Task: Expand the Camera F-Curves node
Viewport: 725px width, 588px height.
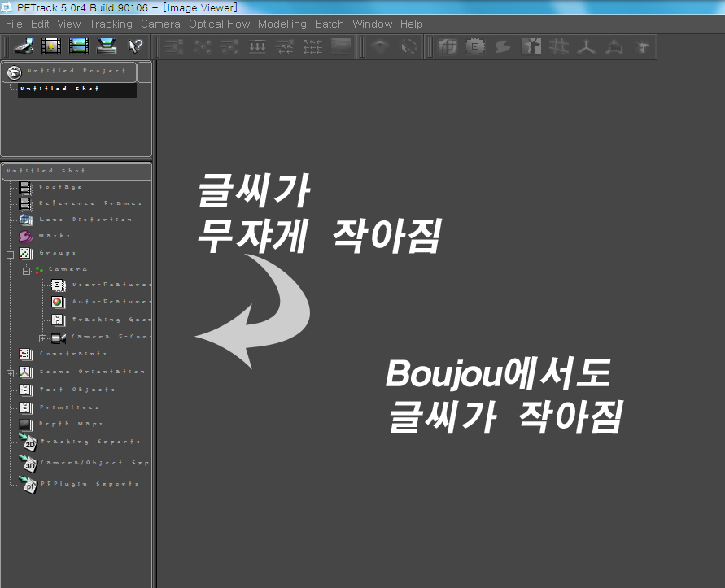Action: [x=42, y=339]
